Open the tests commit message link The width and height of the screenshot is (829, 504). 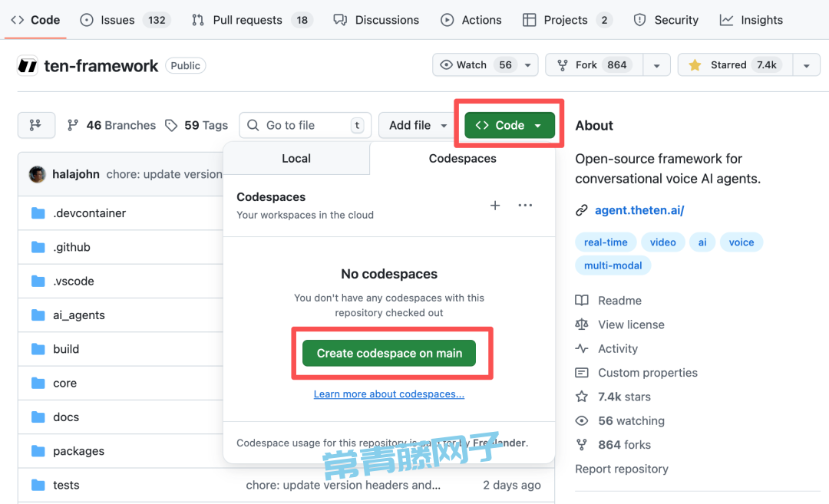tap(343, 485)
